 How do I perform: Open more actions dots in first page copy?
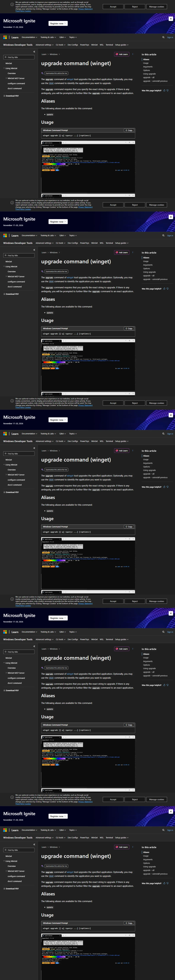tap(133, 54)
